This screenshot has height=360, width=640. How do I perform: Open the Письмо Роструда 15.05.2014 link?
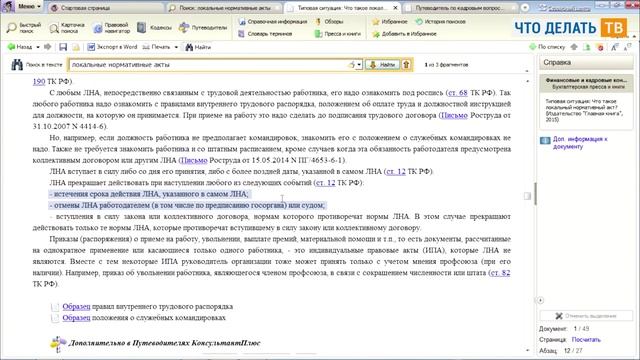pos(194,160)
